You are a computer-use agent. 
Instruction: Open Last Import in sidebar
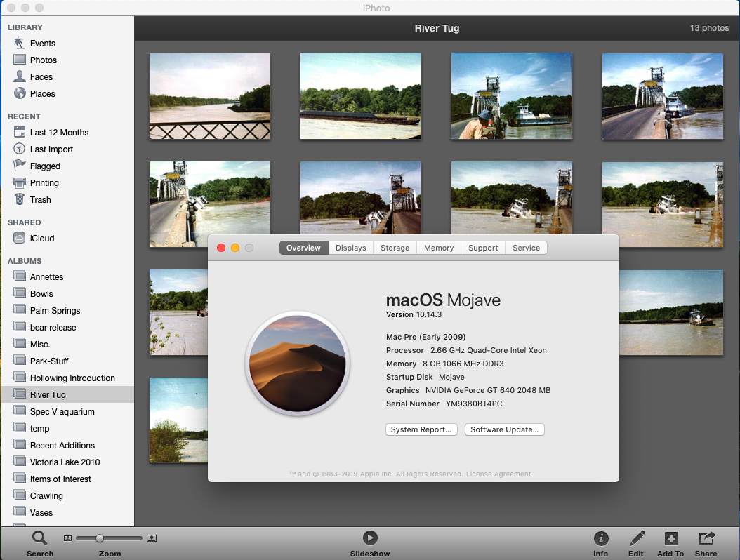[x=51, y=149]
